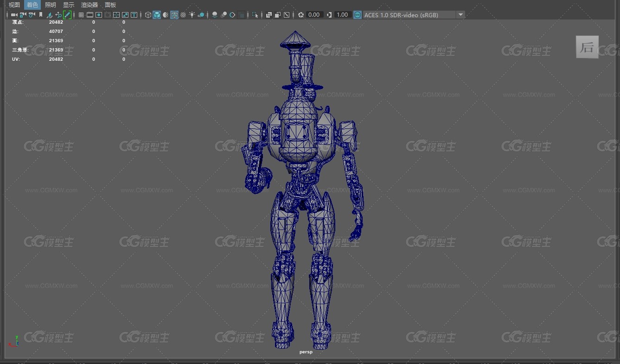This screenshot has width=620, height=364.
Task: Click the gamma value field 1.00
Action: click(x=342, y=15)
